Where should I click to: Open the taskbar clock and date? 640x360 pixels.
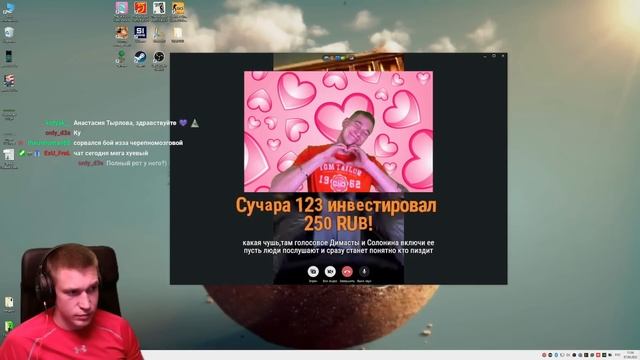point(631,355)
